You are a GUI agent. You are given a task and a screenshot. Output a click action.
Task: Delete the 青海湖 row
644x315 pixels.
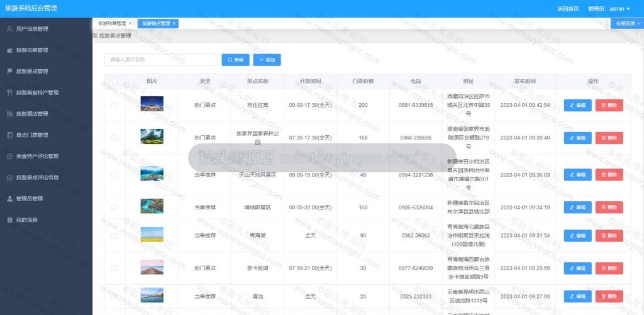[x=609, y=236]
